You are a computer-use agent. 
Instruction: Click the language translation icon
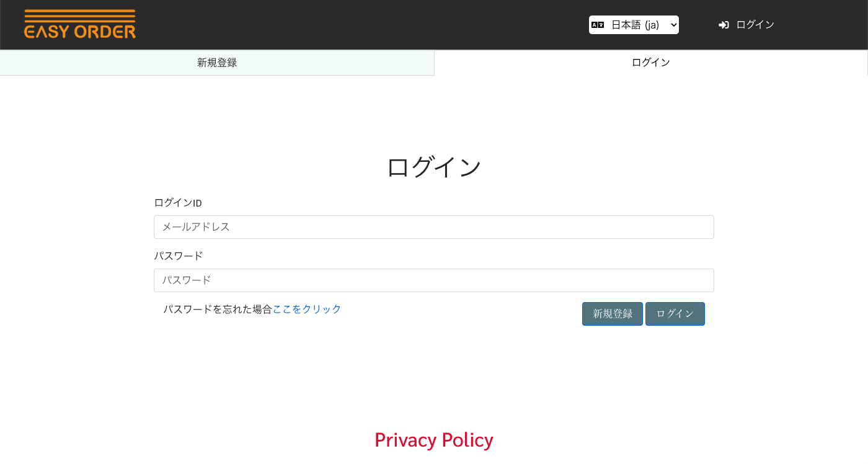[598, 25]
